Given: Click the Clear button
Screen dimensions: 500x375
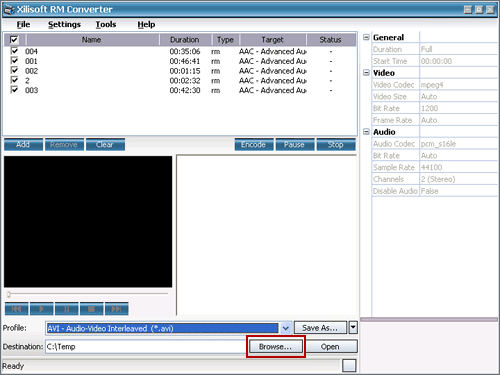Looking at the screenshot, I should click(x=105, y=145).
